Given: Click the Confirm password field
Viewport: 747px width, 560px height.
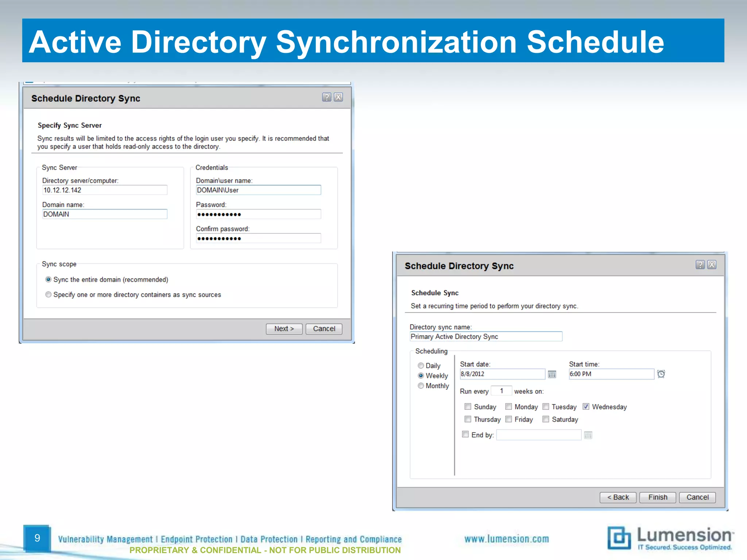Looking at the screenshot, I should [259, 238].
